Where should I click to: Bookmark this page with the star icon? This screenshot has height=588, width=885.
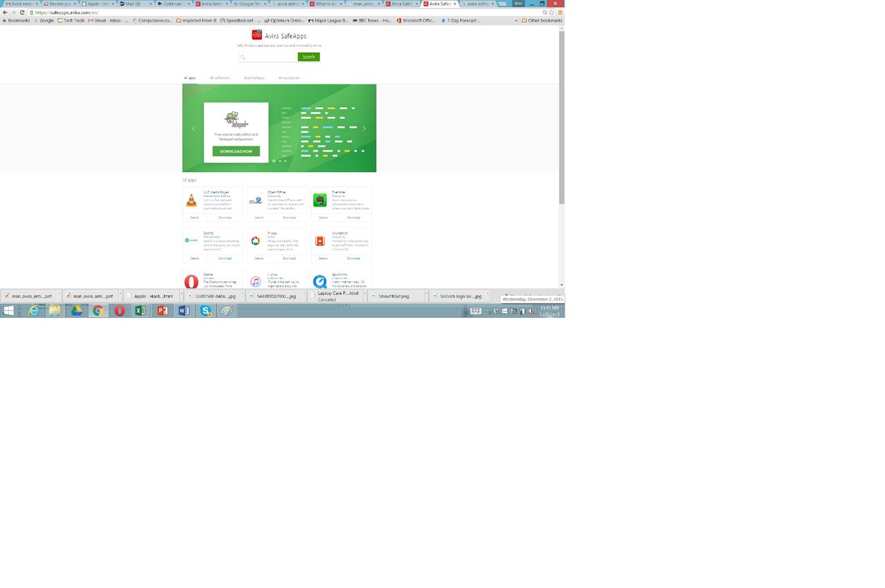tap(552, 12)
